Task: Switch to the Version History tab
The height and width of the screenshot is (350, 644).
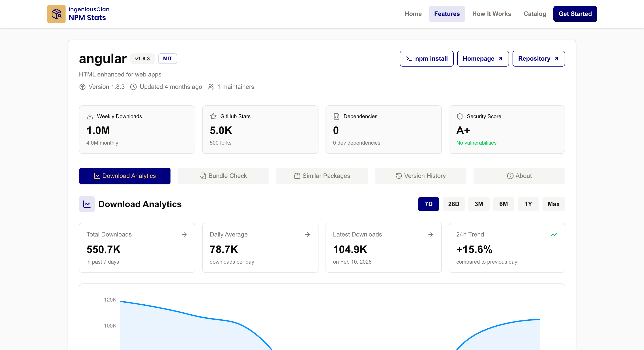Action: (x=420, y=176)
